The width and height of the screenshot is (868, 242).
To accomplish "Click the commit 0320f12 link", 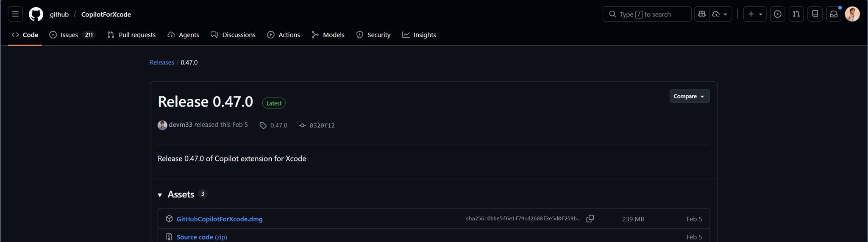I will [x=322, y=125].
